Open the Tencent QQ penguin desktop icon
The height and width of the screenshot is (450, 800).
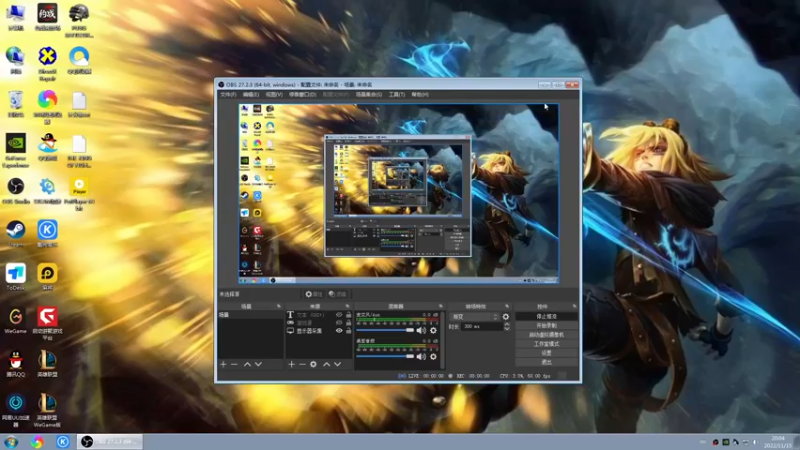pyautogui.click(x=16, y=364)
